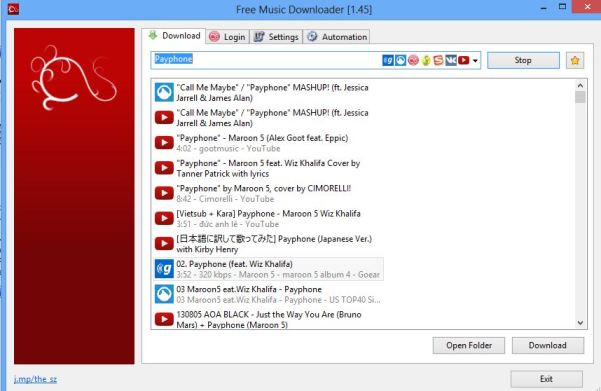This screenshot has height=391, width=601.
Task: Click the YouTube source icon in search box
Action: [x=463, y=60]
